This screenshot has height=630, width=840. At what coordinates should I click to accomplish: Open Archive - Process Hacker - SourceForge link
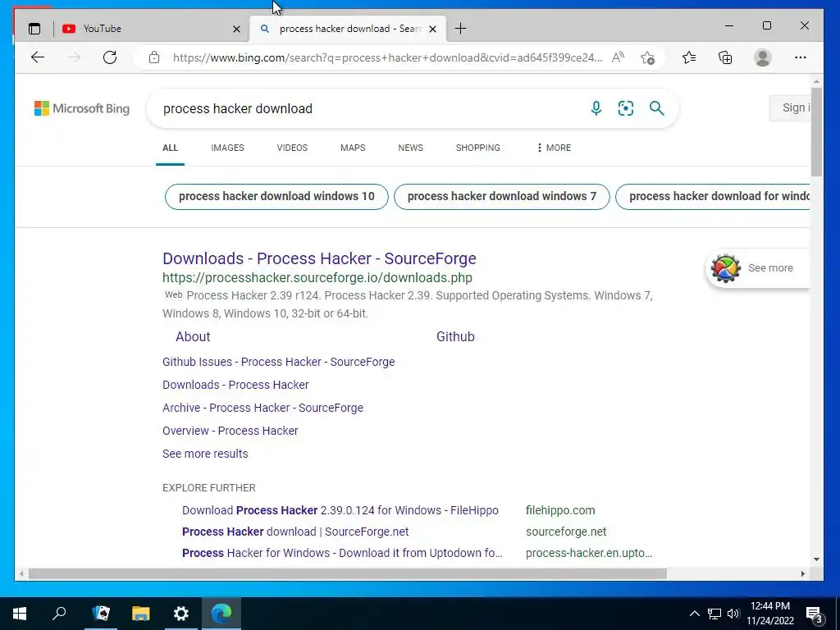262,409
